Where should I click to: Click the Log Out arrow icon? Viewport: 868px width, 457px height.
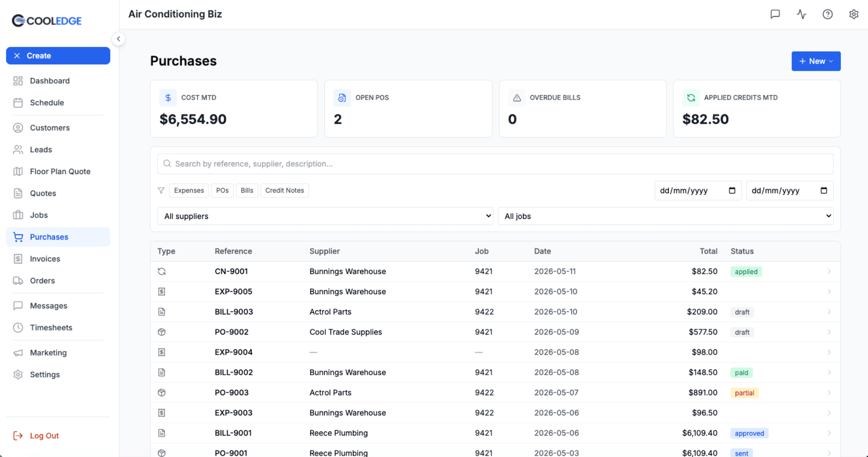tap(18, 436)
